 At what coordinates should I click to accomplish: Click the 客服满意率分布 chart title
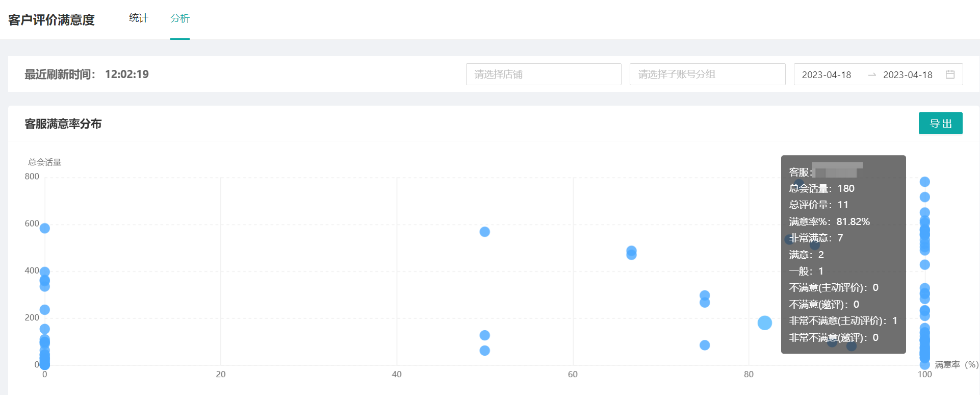pyautogui.click(x=63, y=124)
